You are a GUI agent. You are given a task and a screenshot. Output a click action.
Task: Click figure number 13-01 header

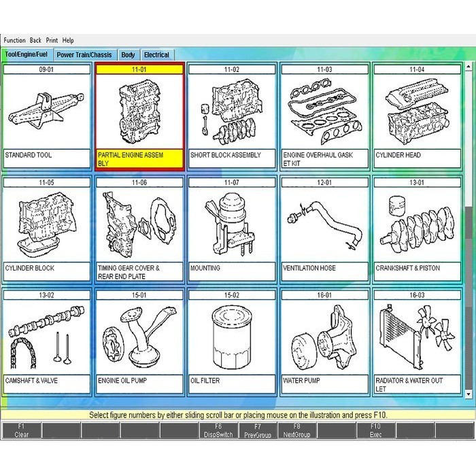[417, 182]
